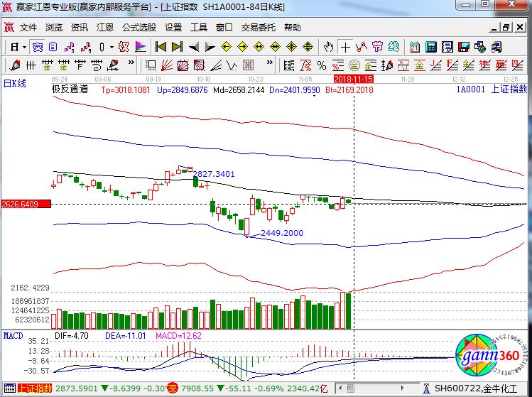Select the crosshair cursor tool
The height and width of the screenshot is (397, 532).
(345, 47)
